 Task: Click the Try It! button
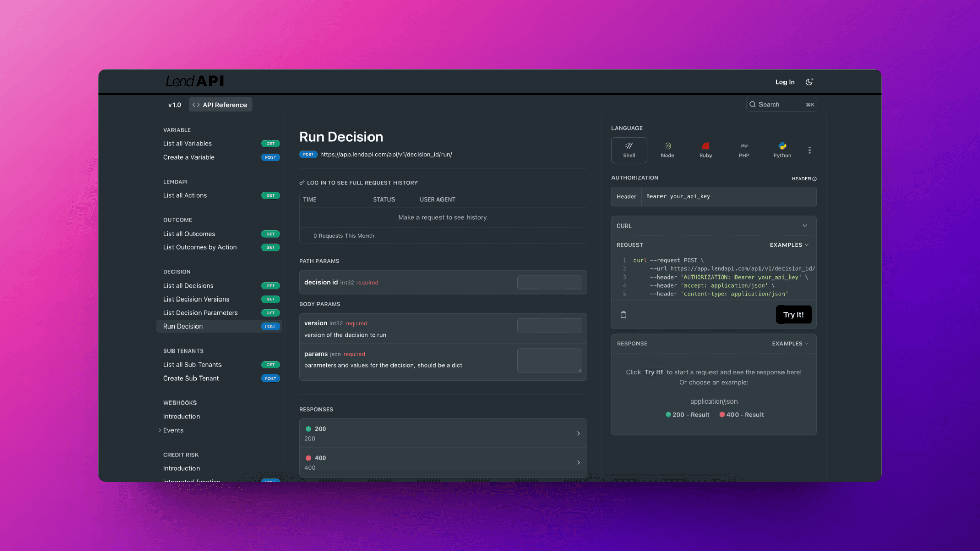click(793, 315)
